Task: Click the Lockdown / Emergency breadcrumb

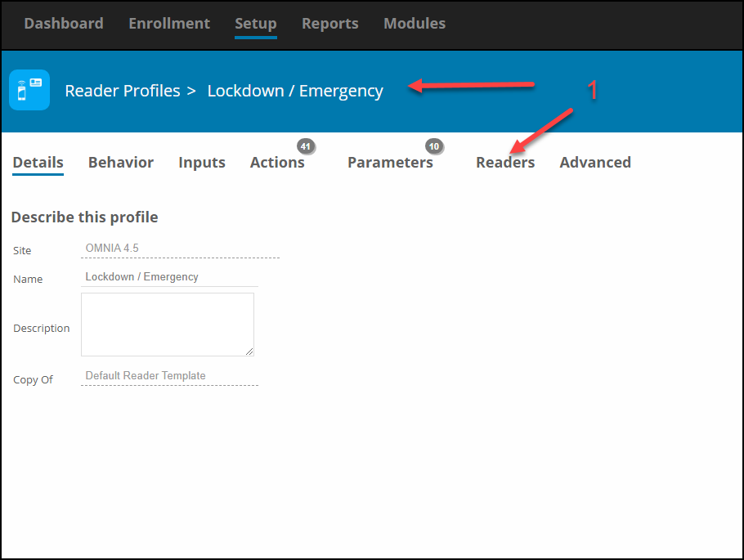Action: 295,91
